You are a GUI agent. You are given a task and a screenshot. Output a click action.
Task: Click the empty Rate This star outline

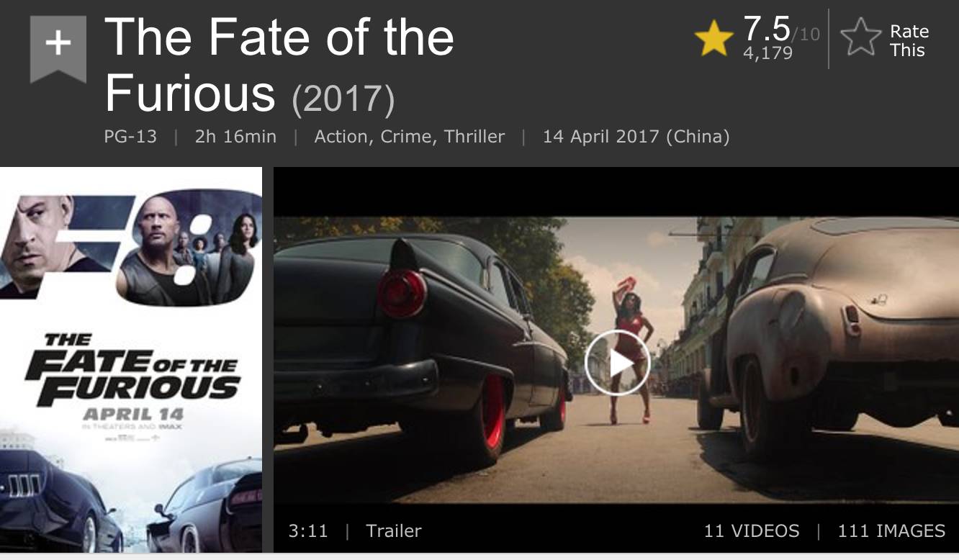point(862,38)
